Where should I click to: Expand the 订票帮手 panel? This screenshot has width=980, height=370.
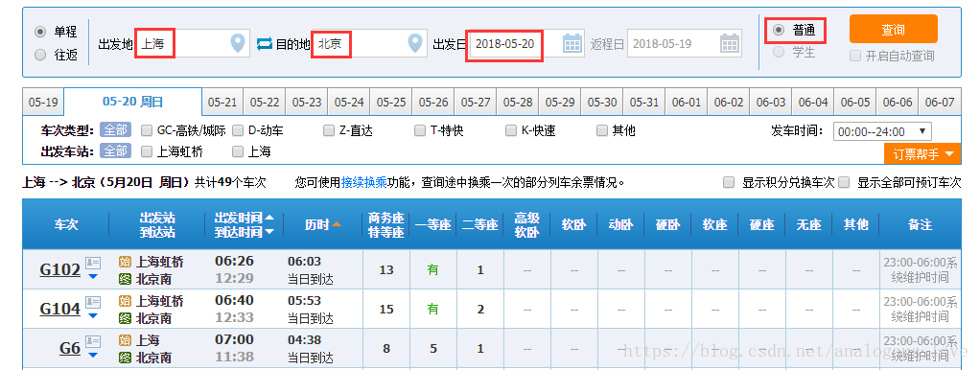pyautogui.click(x=922, y=154)
